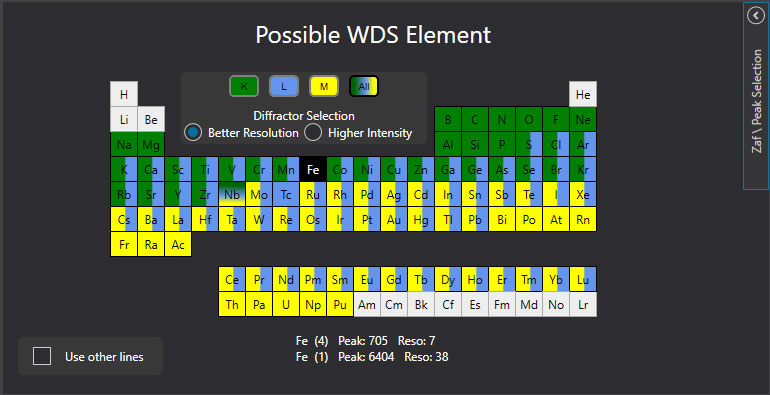Select the Fr element cell

[x=124, y=245]
